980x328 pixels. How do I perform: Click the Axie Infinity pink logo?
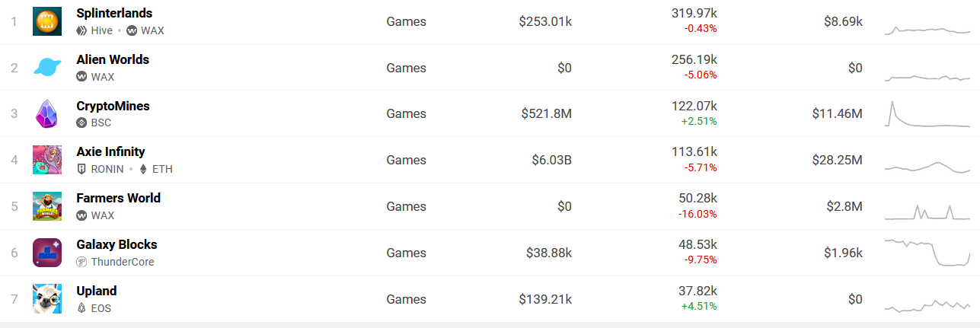click(x=47, y=160)
